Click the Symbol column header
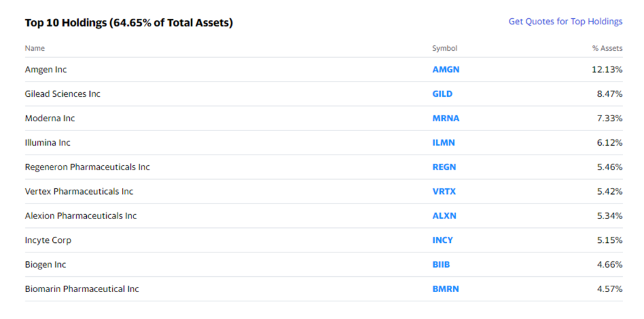644x319 pixels. click(x=445, y=48)
